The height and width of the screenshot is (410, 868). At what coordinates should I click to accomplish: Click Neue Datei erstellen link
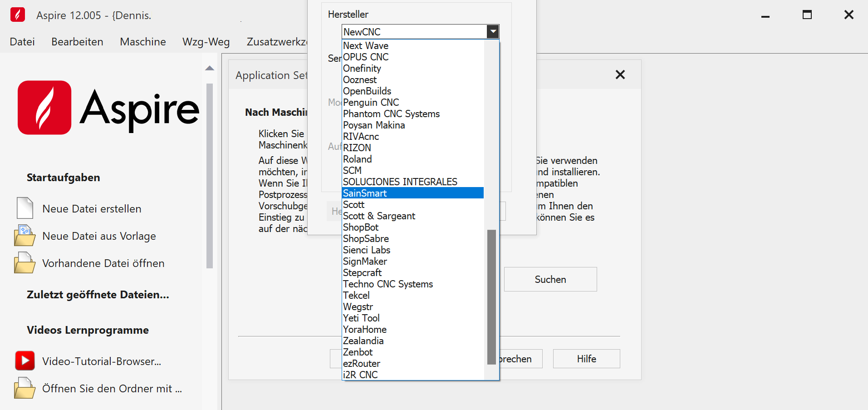(92, 209)
